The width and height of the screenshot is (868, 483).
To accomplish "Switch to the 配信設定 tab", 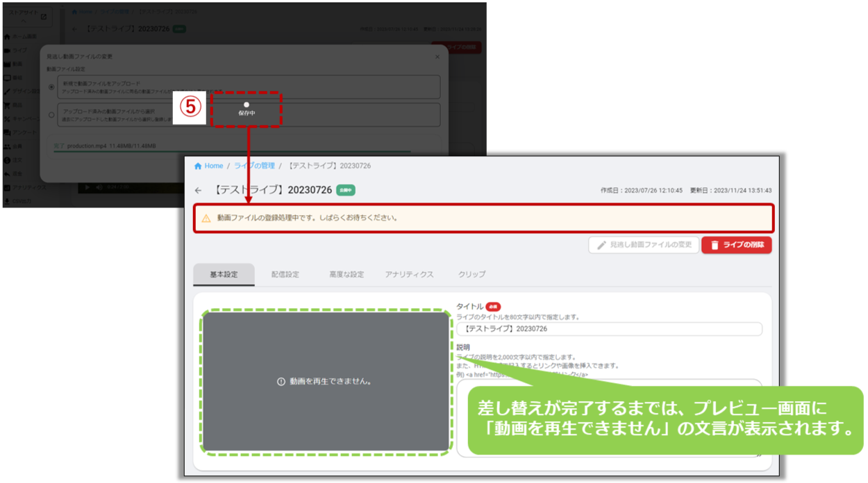I will coord(285,275).
